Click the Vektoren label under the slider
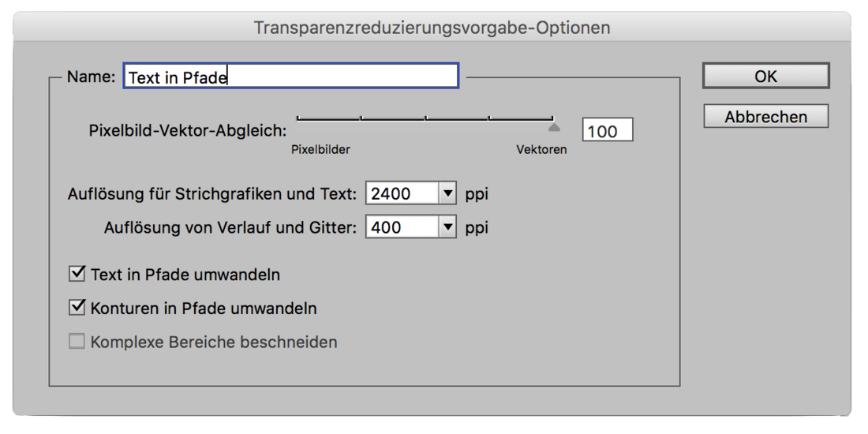Image resolution: width=868 pixels, height=434 pixels. pos(541,150)
